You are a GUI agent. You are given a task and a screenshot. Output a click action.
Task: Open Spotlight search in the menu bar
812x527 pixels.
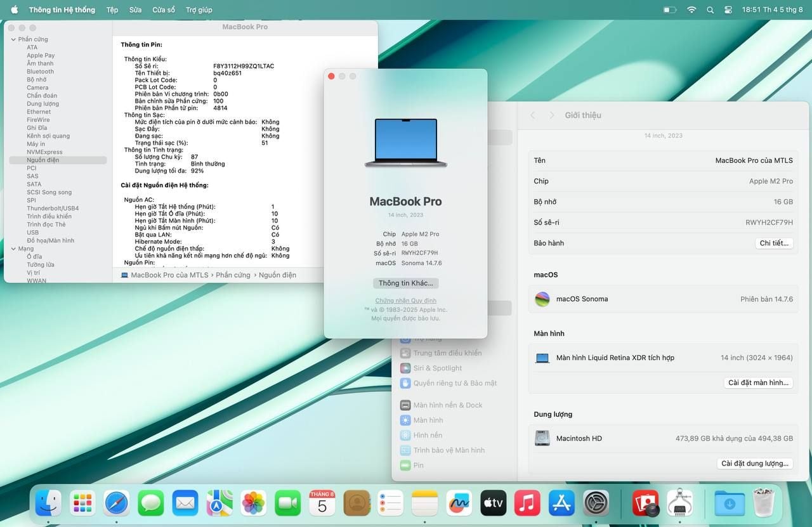[x=710, y=10]
